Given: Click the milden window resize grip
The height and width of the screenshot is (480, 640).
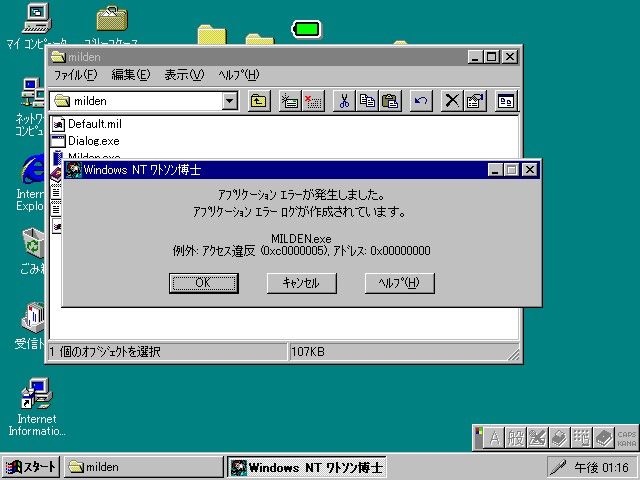Looking at the screenshot, I should tap(513, 354).
